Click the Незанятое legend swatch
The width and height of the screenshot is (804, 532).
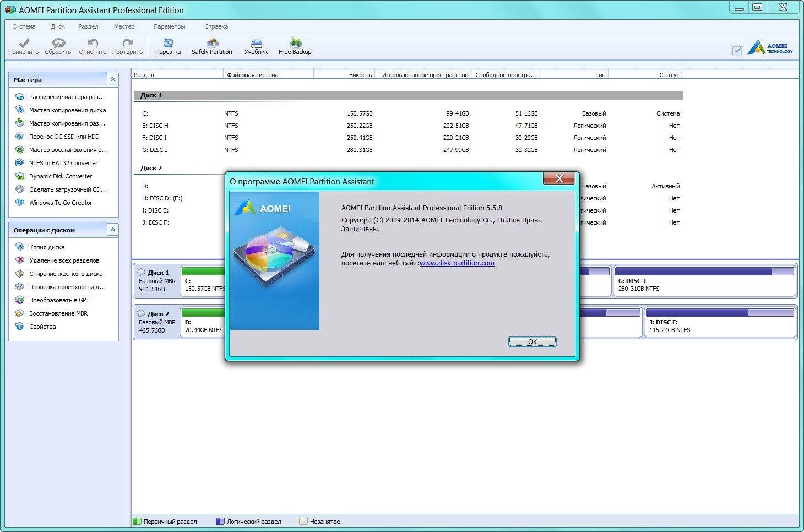point(303,522)
